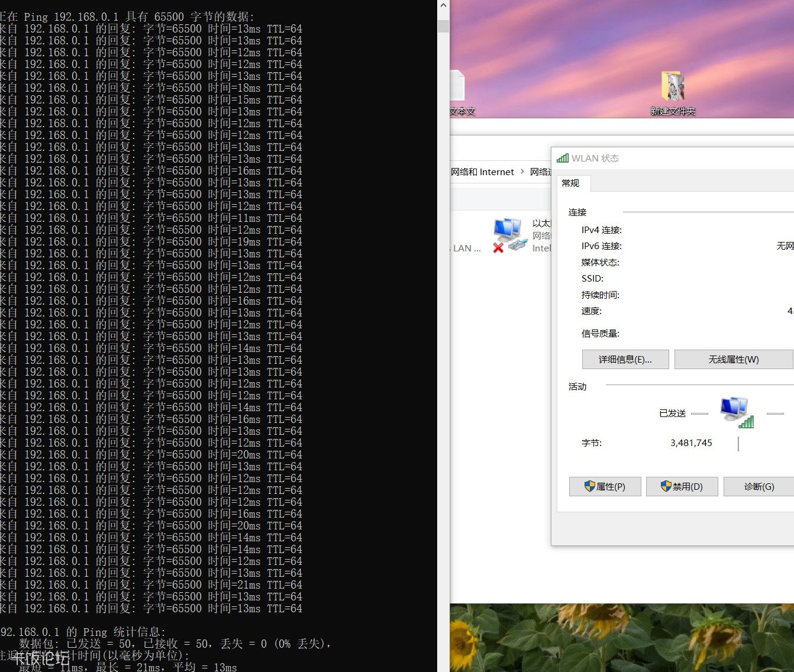Click the 持续时间 label

coord(601,295)
